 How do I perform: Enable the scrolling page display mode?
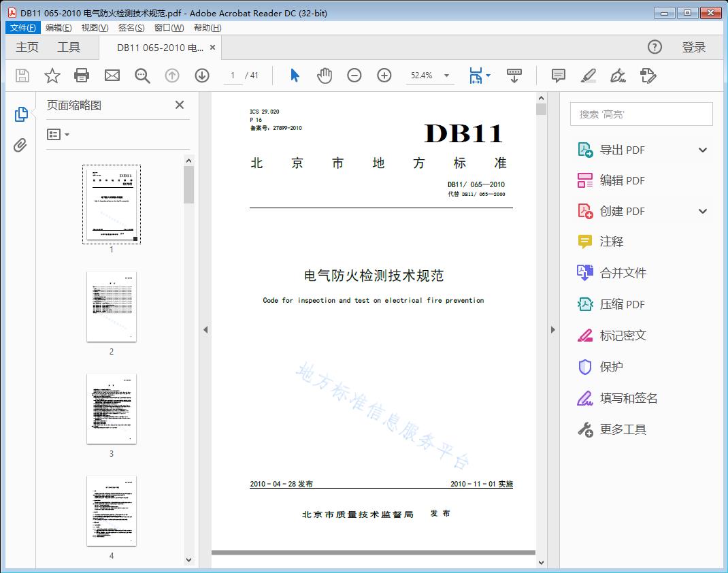pos(513,76)
